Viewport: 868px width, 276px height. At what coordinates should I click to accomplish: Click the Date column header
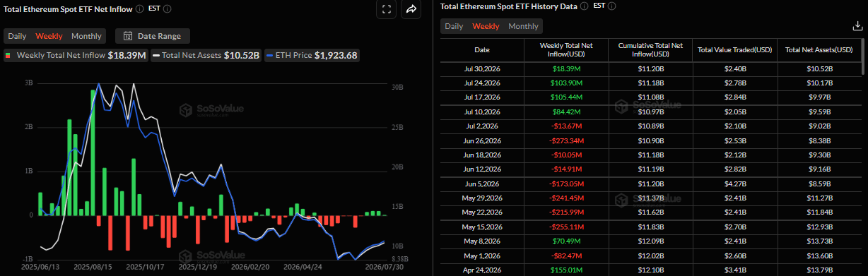tap(481, 50)
